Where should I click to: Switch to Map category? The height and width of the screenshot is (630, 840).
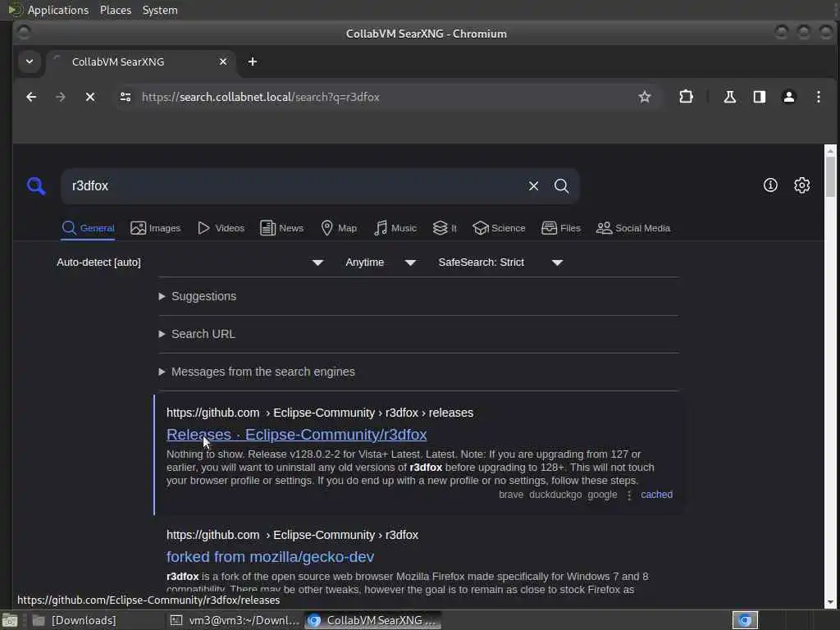coord(339,228)
